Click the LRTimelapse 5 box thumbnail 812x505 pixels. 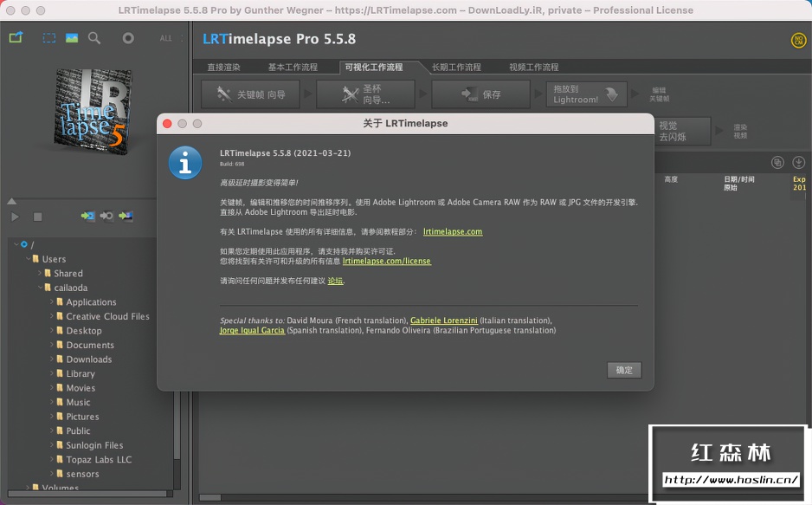93,112
